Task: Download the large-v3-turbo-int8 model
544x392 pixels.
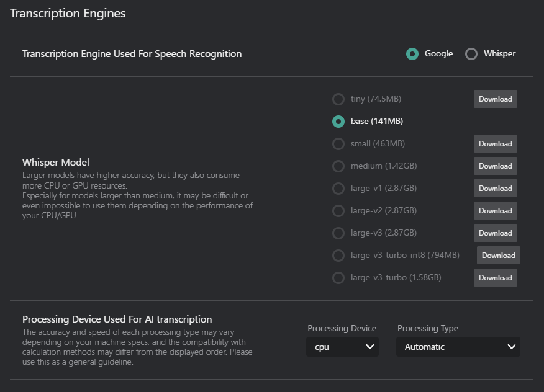Action: tap(498, 255)
